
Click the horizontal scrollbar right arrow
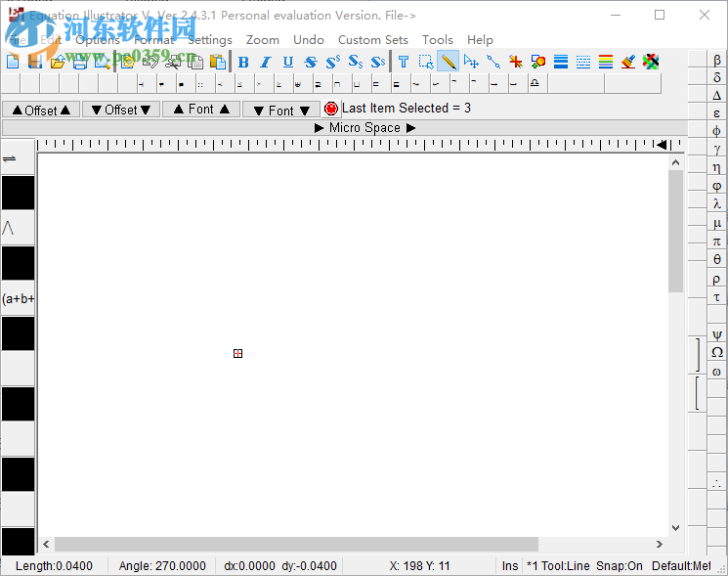point(660,544)
